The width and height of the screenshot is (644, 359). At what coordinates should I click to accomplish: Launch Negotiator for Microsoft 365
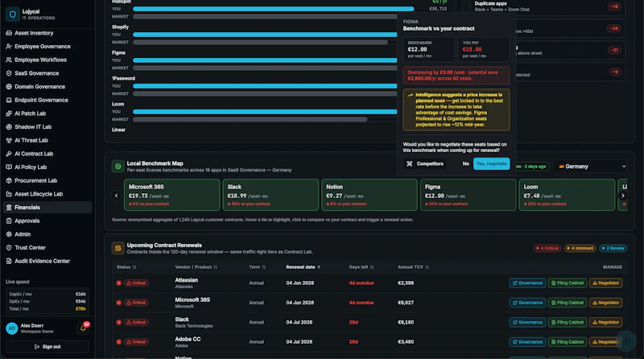click(x=606, y=303)
